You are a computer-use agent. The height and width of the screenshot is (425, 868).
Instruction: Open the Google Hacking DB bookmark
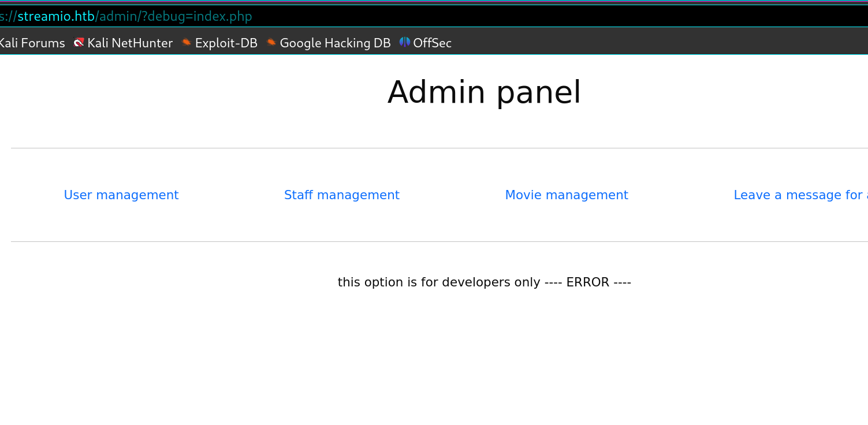click(x=328, y=43)
